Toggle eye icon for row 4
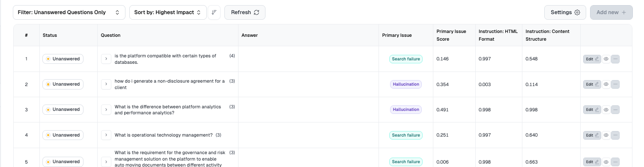Viewport: 644px width, 167px height. click(606, 135)
